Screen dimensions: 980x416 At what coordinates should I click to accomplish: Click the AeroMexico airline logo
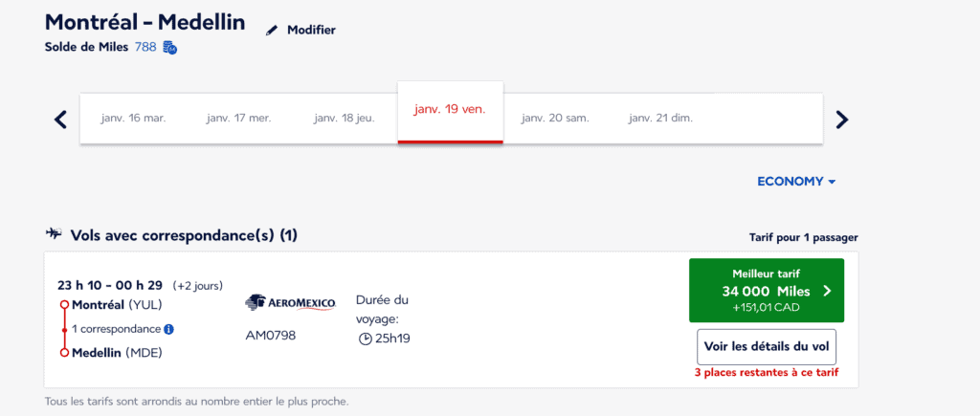pyautogui.click(x=291, y=303)
